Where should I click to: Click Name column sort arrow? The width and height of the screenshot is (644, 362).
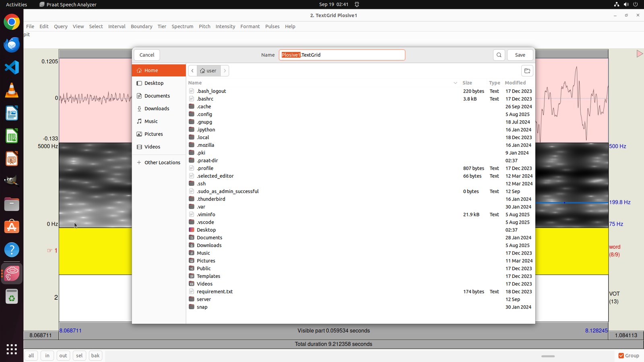coord(455,83)
